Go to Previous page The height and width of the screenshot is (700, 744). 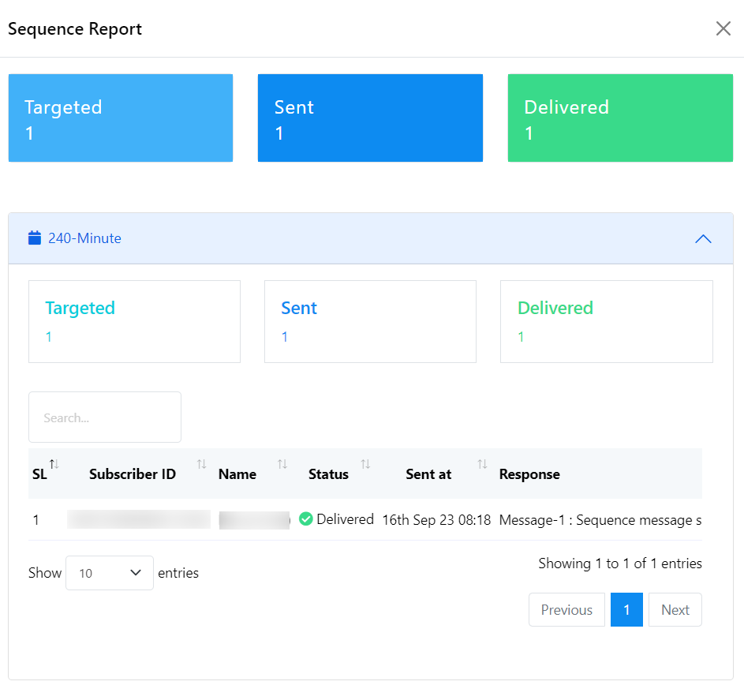[566, 610]
